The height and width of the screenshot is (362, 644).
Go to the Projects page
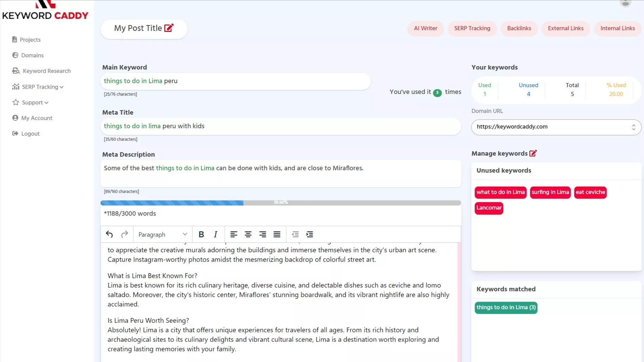click(30, 40)
